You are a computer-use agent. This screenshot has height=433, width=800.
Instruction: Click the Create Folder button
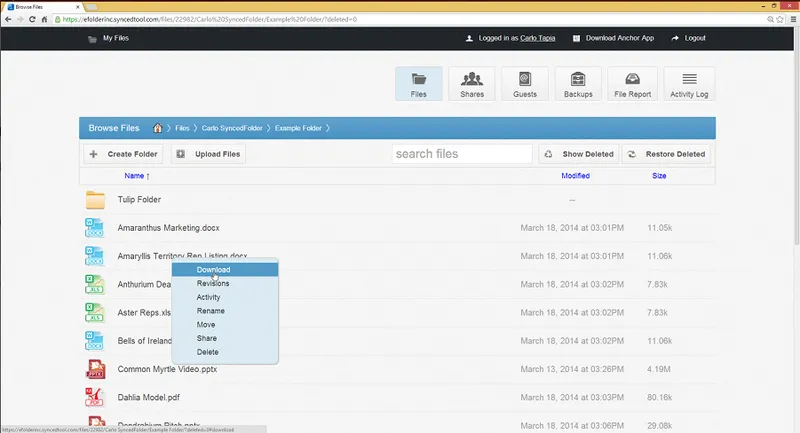(123, 154)
